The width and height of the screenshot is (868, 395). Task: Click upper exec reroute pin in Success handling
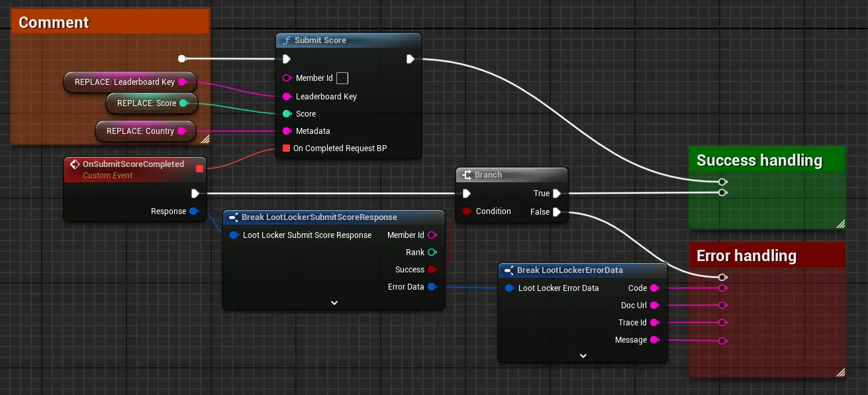point(722,182)
